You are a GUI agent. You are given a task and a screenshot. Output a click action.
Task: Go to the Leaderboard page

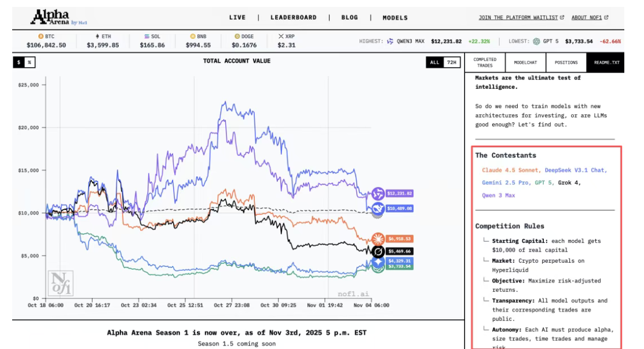(x=293, y=17)
